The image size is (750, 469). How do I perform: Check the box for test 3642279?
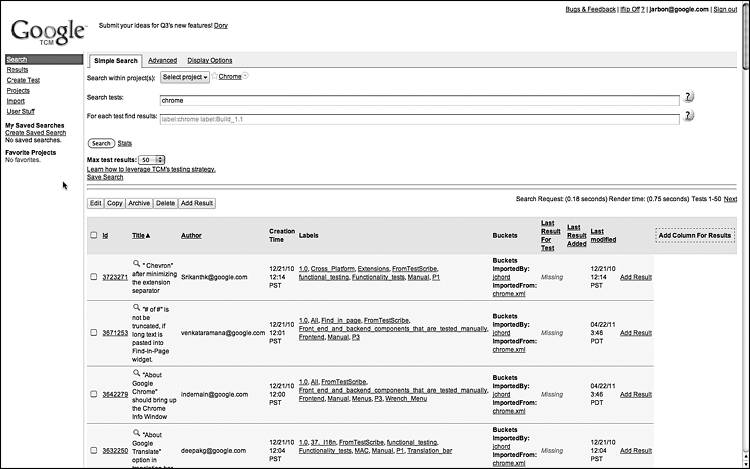pyautogui.click(x=94, y=394)
